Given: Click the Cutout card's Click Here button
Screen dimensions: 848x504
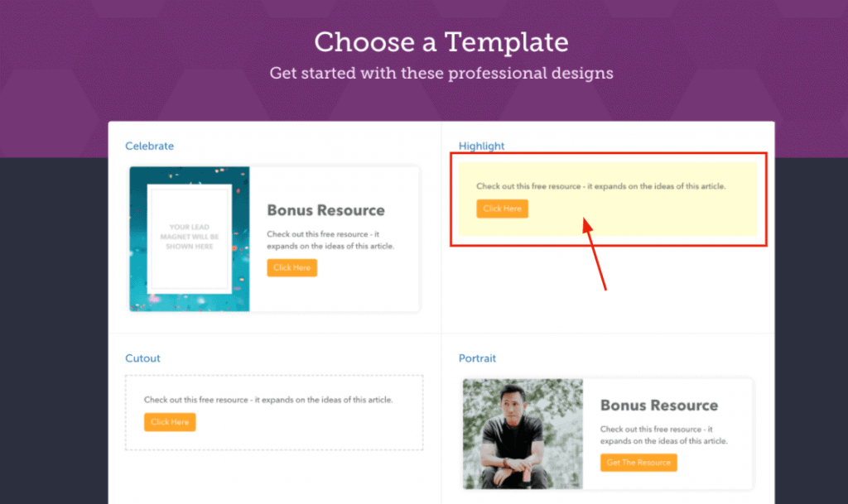Looking at the screenshot, I should pyautogui.click(x=170, y=422).
